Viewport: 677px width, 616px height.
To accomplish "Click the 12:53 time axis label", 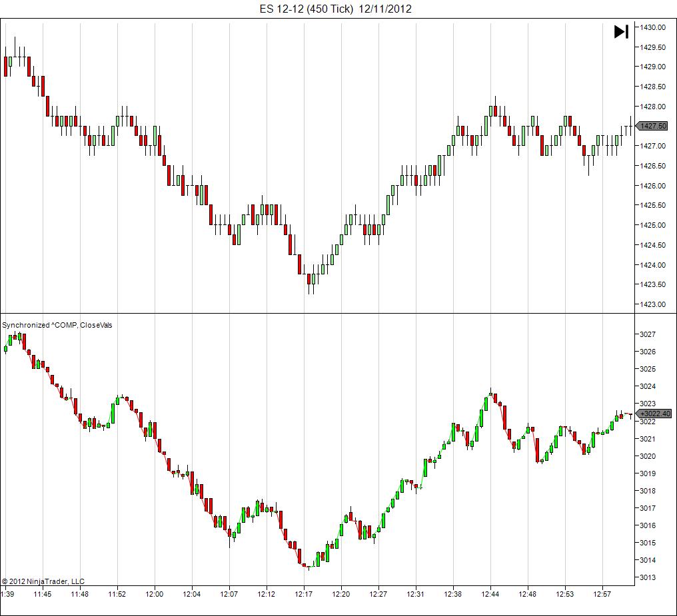I will click(x=565, y=594).
